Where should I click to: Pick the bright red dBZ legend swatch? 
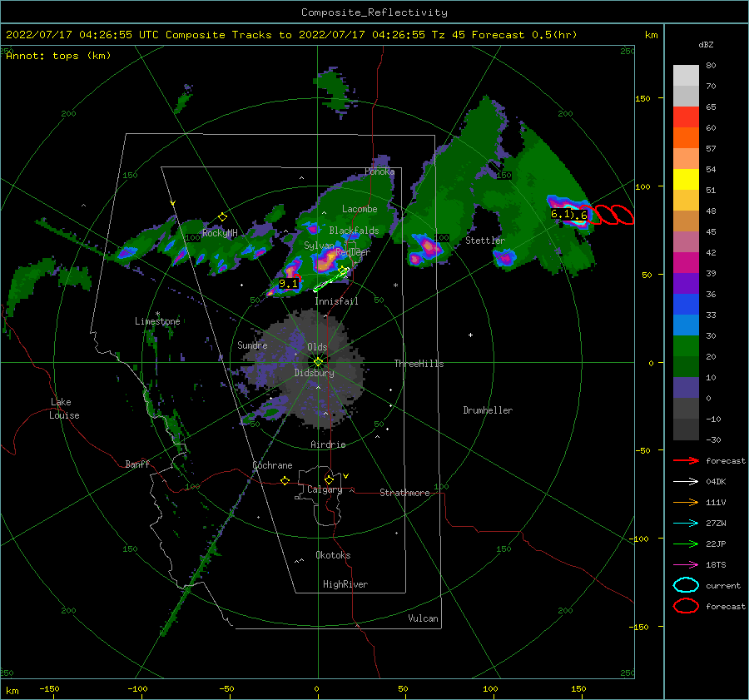coord(686,117)
